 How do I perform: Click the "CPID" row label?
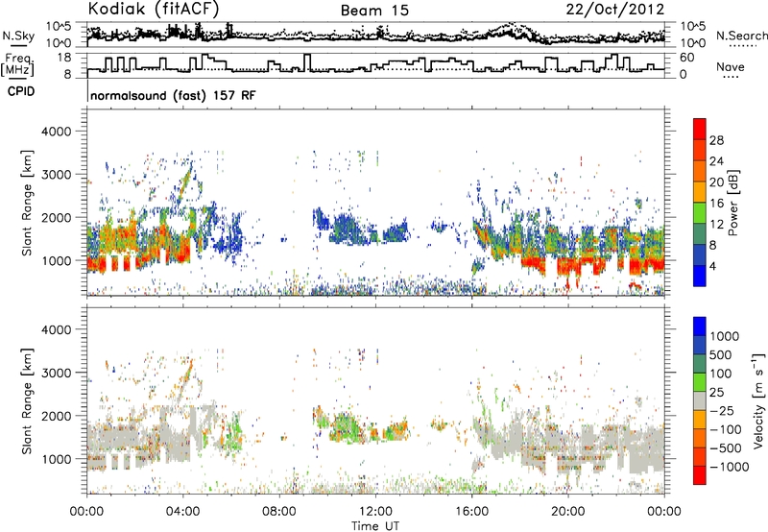(21, 91)
